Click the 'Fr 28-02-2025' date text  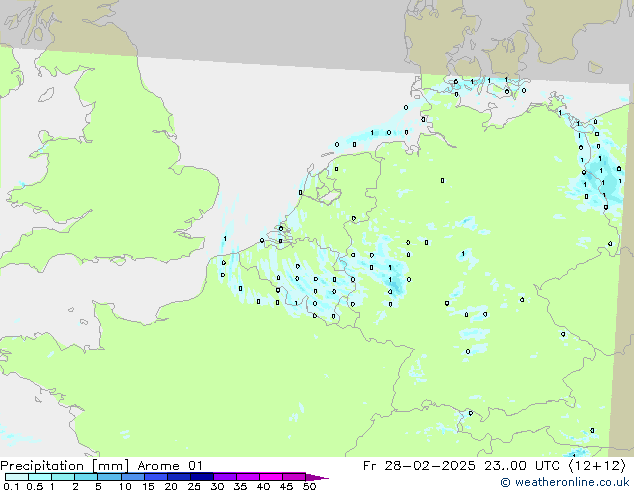tap(419, 466)
